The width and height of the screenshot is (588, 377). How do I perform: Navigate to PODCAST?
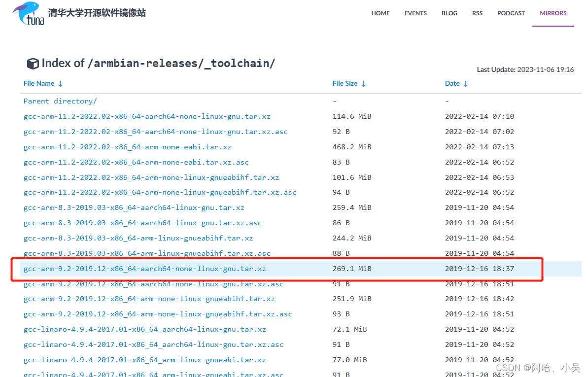511,13
